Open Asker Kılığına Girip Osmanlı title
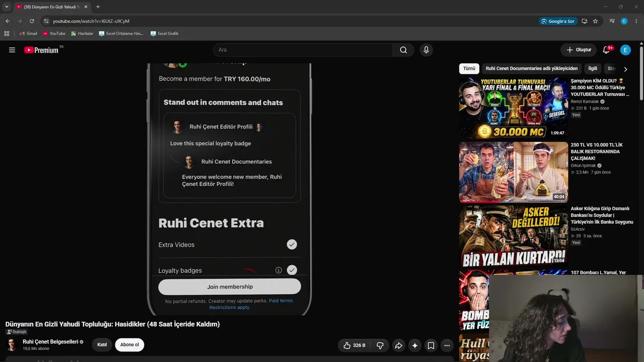The width and height of the screenshot is (644, 362). tap(602, 215)
